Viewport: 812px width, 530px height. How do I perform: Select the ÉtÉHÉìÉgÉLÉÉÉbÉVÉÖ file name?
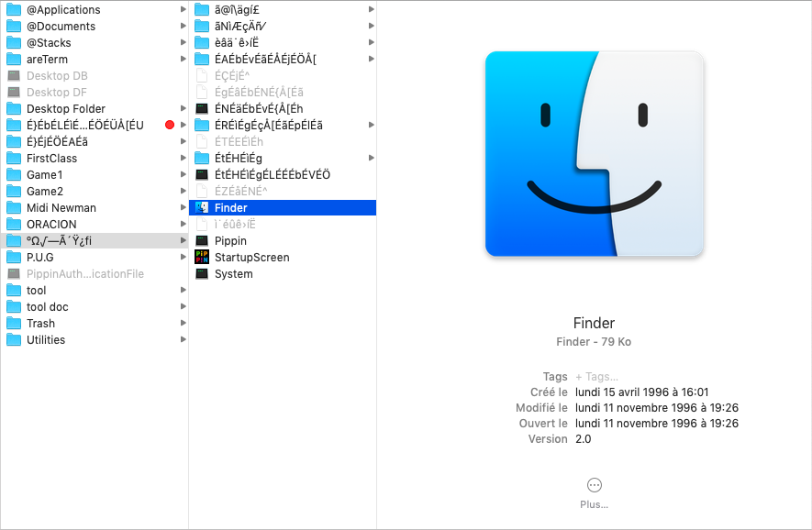pyautogui.click(x=273, y=175)
